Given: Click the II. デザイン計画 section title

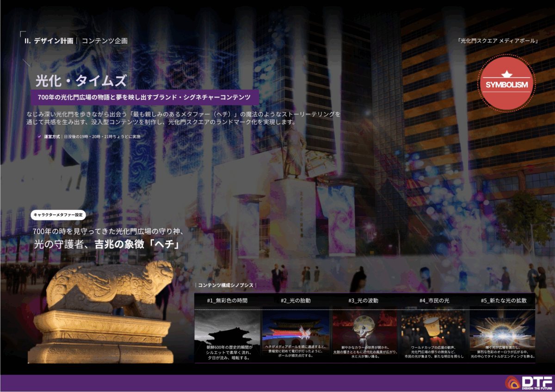Looking at the screenshot, I should (x=49, y=41).
